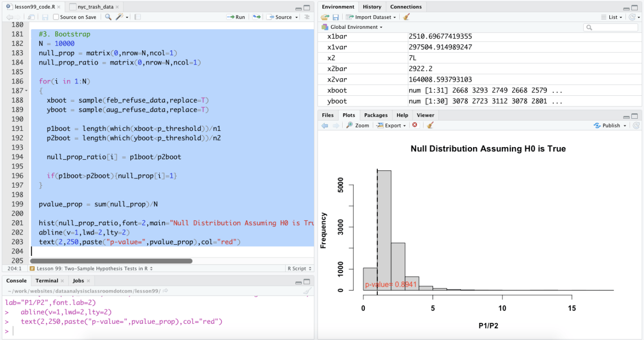
Task: Click the xboot variable row
Action: (x=480, y=90)
